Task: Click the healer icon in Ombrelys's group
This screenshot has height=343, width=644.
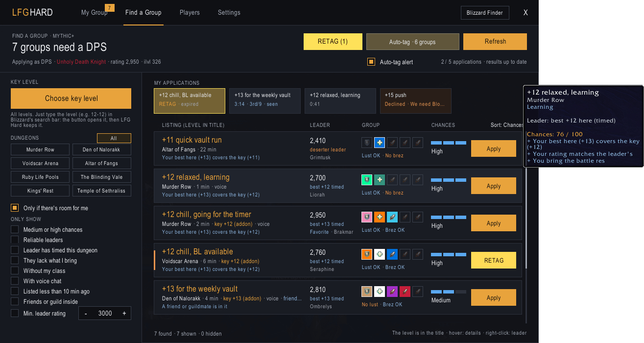Action: pyautogui.click(x=380, y=292)
